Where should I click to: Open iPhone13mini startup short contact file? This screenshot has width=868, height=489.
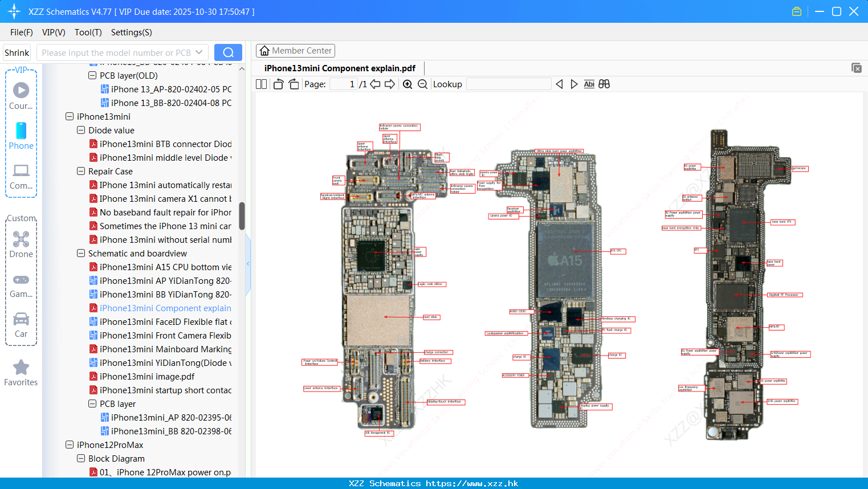(x=160, y=390)
